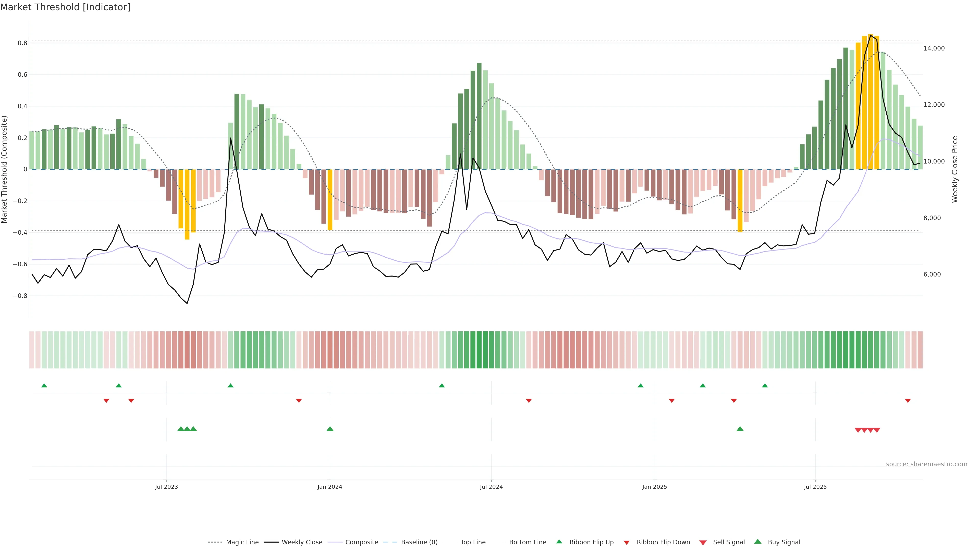Click the Jan 2025 x-axis label
The height and width of the screenshot is (551, 980).
pyautogui.click(x=654, y=487)
